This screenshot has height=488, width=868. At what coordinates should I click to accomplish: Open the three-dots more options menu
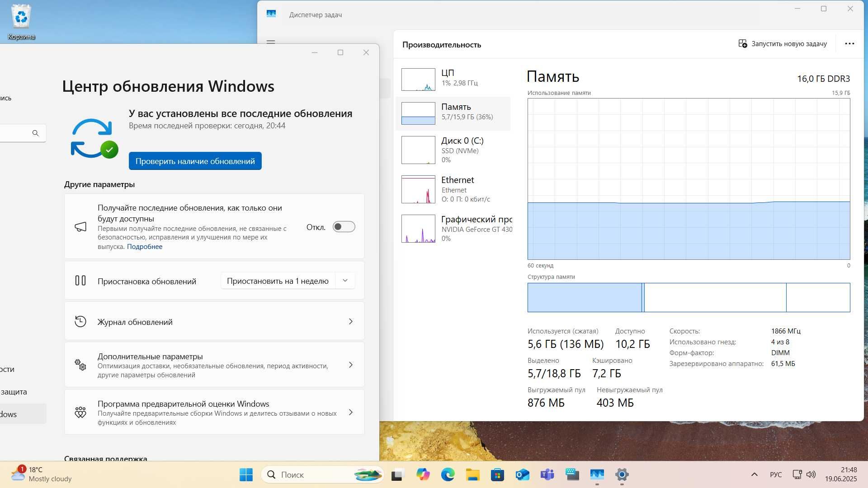point(849,44)
